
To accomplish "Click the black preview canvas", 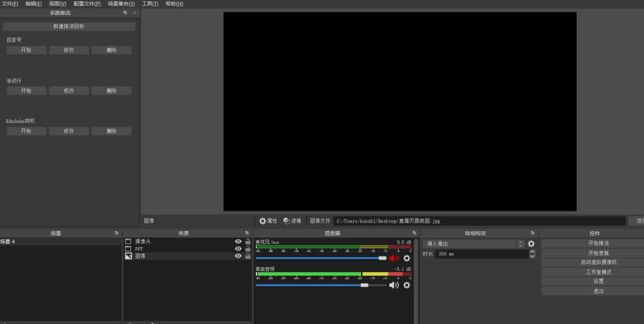I will (400, 112).
